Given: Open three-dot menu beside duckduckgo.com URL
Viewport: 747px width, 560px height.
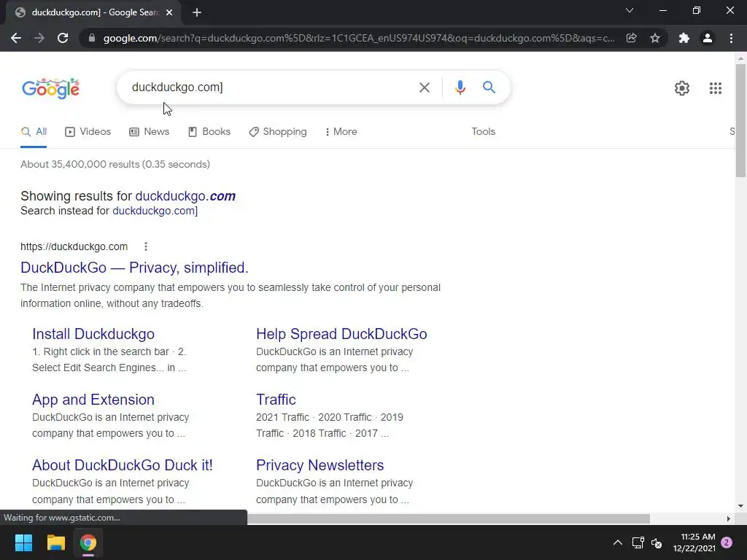Looking at the screenshot, I should pyautogui.click(x=146, y=246).
